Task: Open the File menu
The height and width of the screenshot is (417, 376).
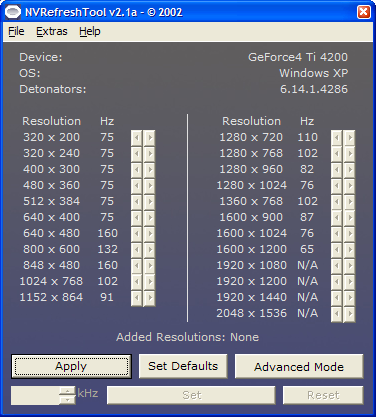Action: point(16,31)
